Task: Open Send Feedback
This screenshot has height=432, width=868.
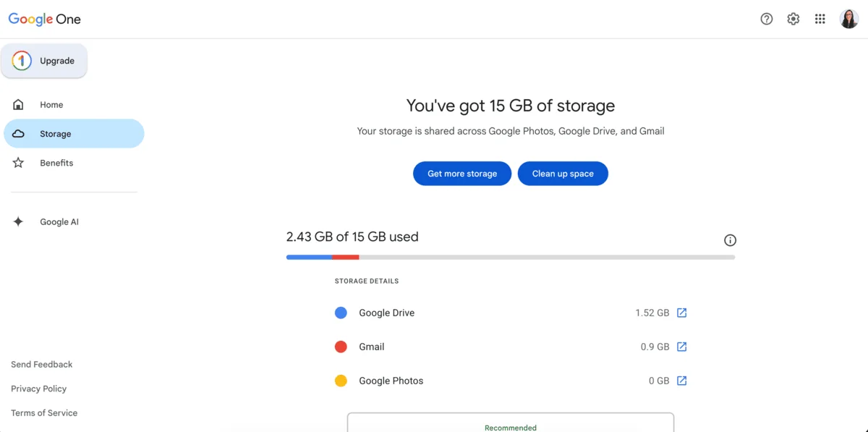Action: point(41,364)
